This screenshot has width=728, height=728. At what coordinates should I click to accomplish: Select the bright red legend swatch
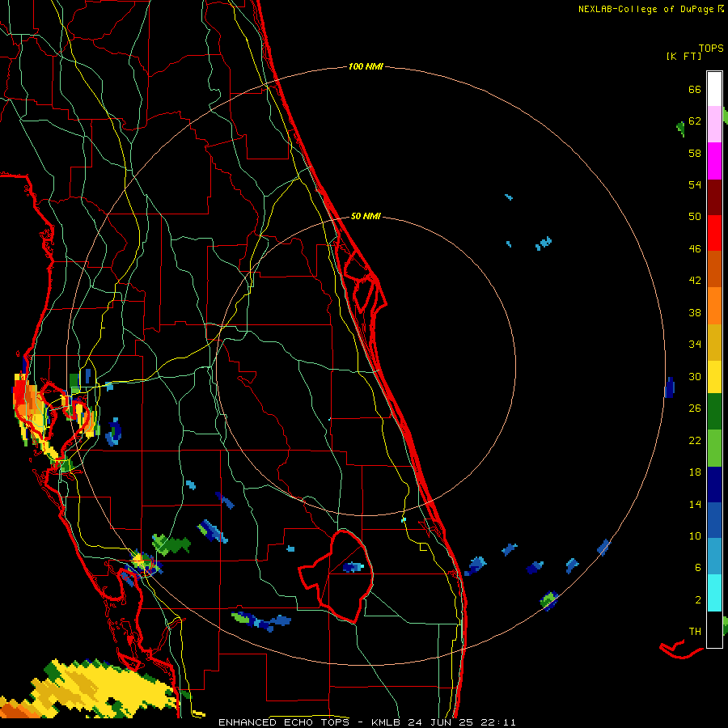(x=714, y=233)
